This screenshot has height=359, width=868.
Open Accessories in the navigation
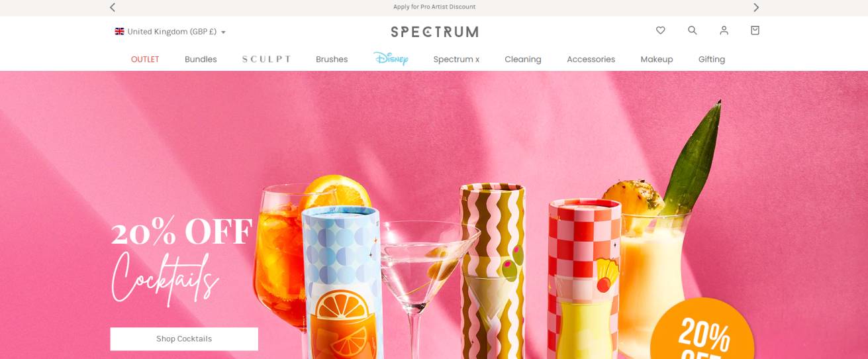[591, 59]
